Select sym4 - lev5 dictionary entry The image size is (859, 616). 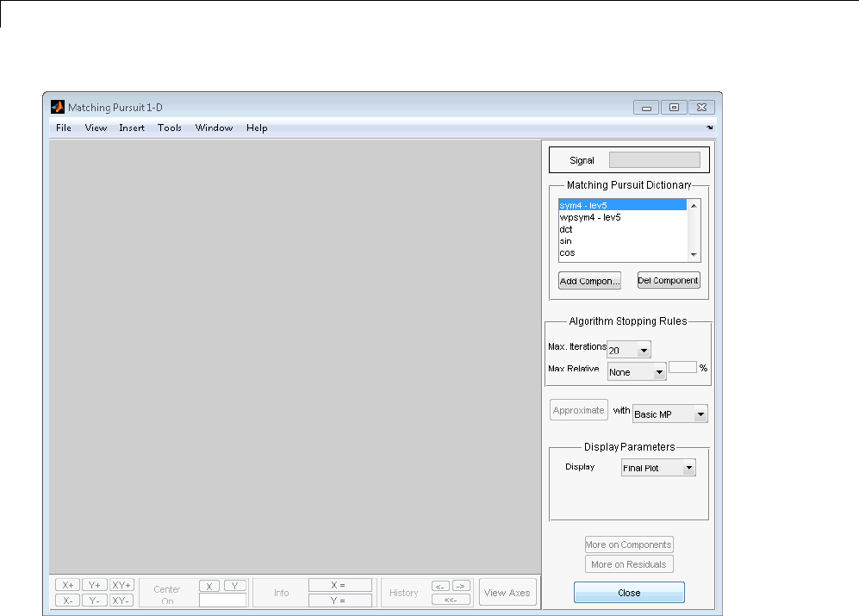pos(622,206)
